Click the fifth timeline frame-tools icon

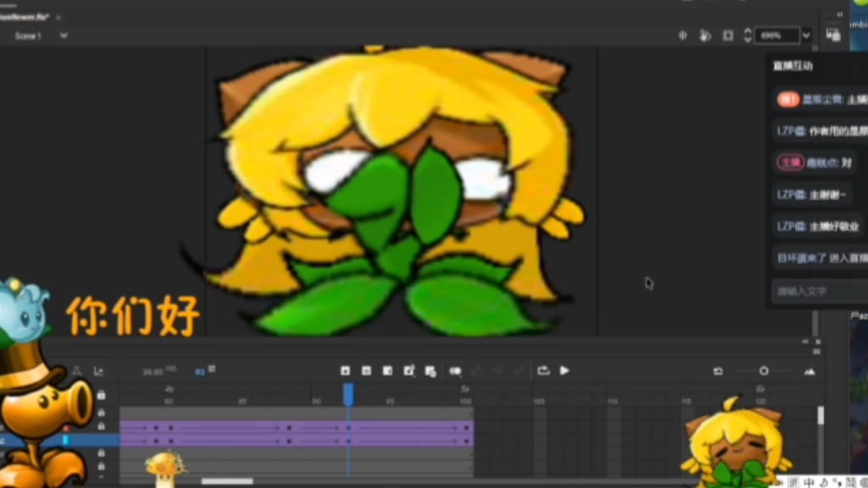point(430,371)
